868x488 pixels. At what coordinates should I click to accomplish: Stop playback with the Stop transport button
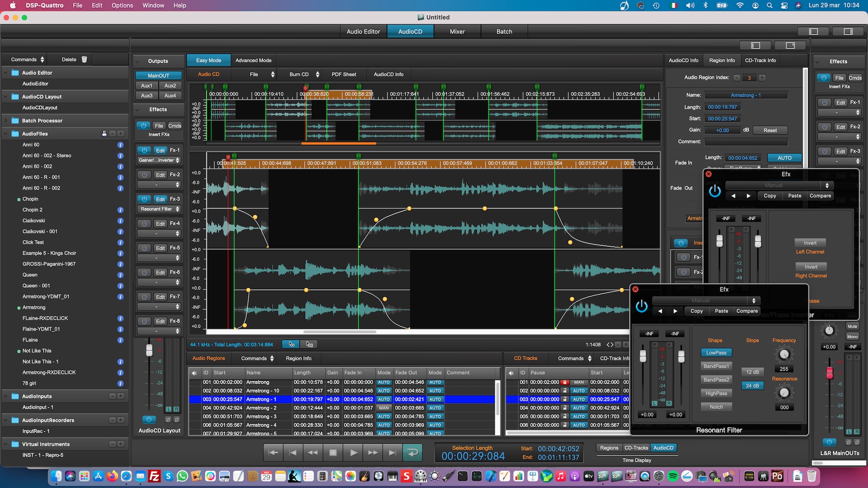(x=333, y=452)
